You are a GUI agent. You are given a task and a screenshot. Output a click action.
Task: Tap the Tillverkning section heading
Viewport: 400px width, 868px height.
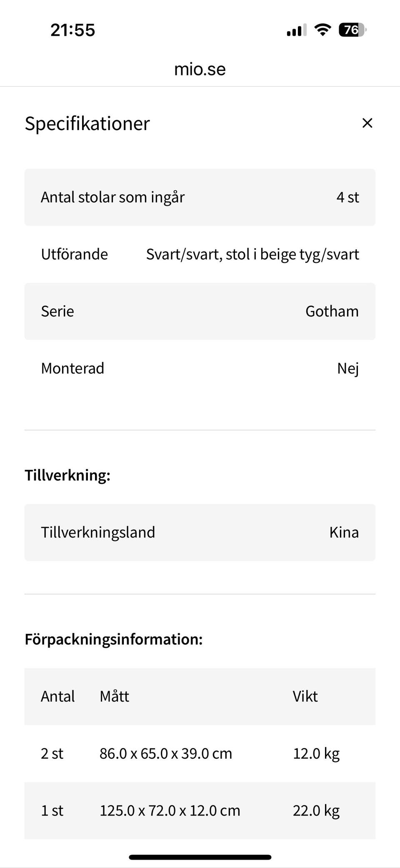(x=67, y=475)
